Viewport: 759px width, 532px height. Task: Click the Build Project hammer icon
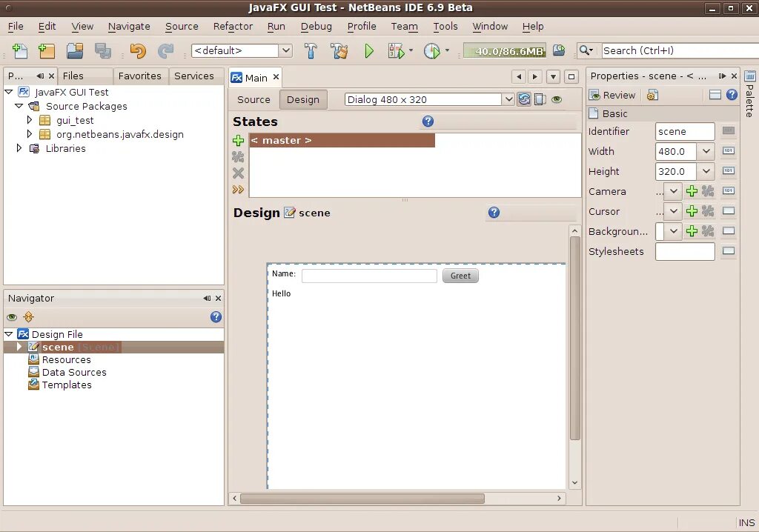tap(311, 50)
